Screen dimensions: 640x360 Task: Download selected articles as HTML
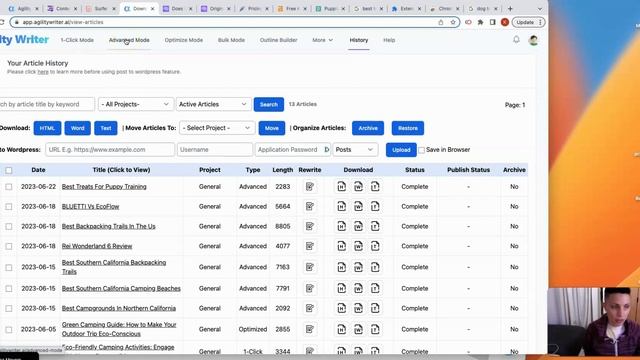click(x=47, y=128)
